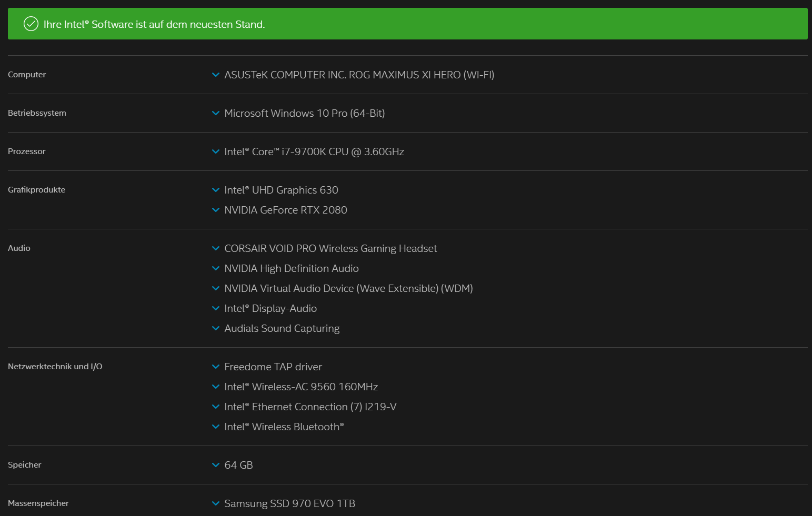The image size is (812, 516).
Task: Click chevron beside Audials Sound Capturing
Action: click(x=215, y=328)
